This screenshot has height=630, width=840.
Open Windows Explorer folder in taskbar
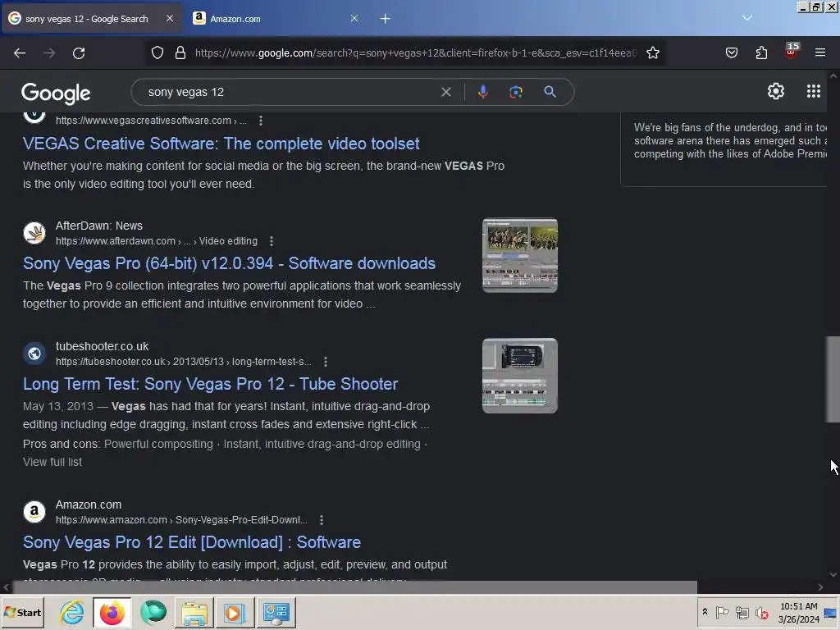coord(194,613)
